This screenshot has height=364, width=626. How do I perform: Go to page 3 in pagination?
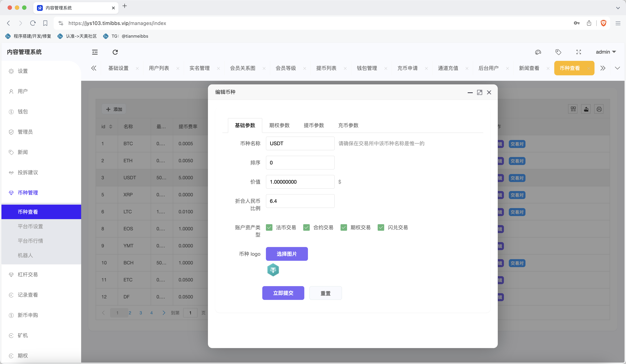pos(141,313)
